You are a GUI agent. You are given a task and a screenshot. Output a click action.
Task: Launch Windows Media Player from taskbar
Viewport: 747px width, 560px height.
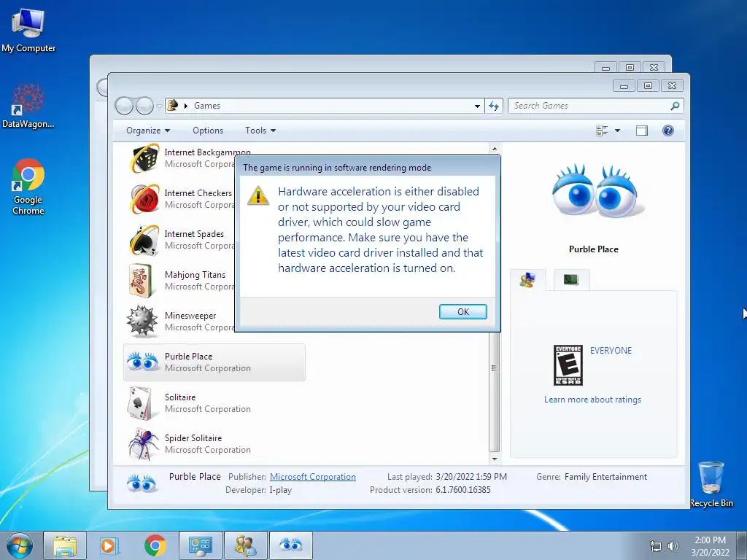(109, 545)
